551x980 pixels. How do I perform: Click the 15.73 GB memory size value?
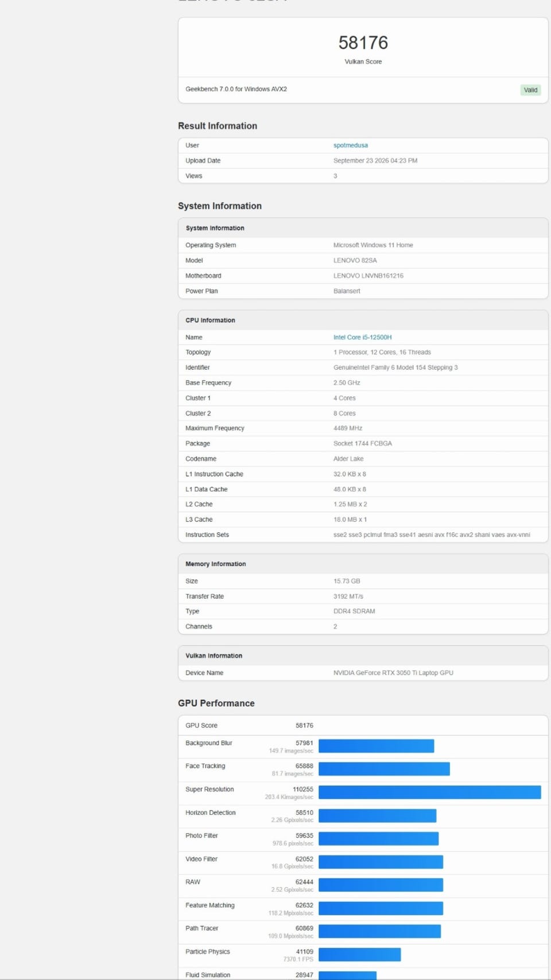coord(347,581)
